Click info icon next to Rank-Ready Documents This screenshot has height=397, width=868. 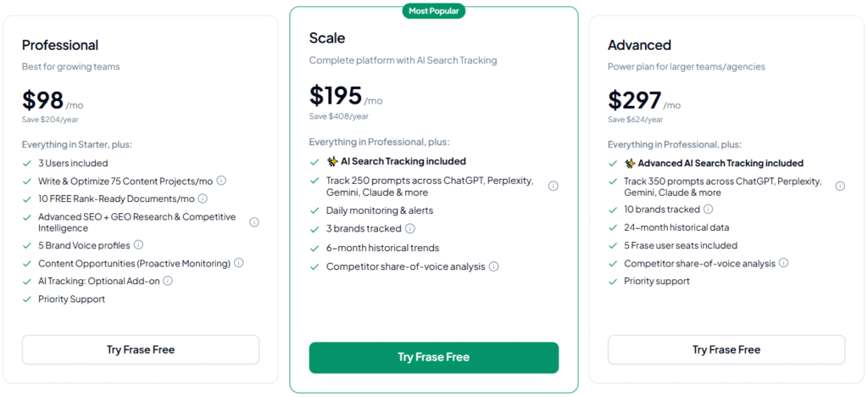tap(203, 198)
